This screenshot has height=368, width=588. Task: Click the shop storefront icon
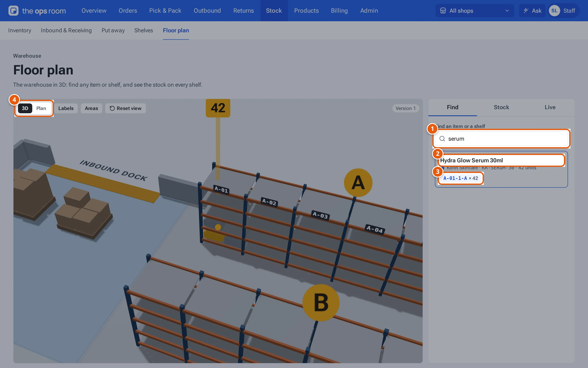(x=443, y=11)
